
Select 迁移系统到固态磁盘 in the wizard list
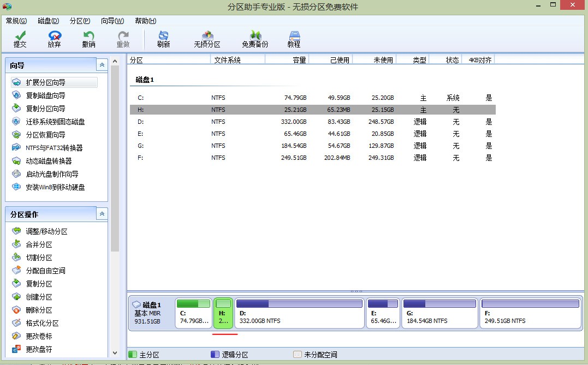click(55, 122)
